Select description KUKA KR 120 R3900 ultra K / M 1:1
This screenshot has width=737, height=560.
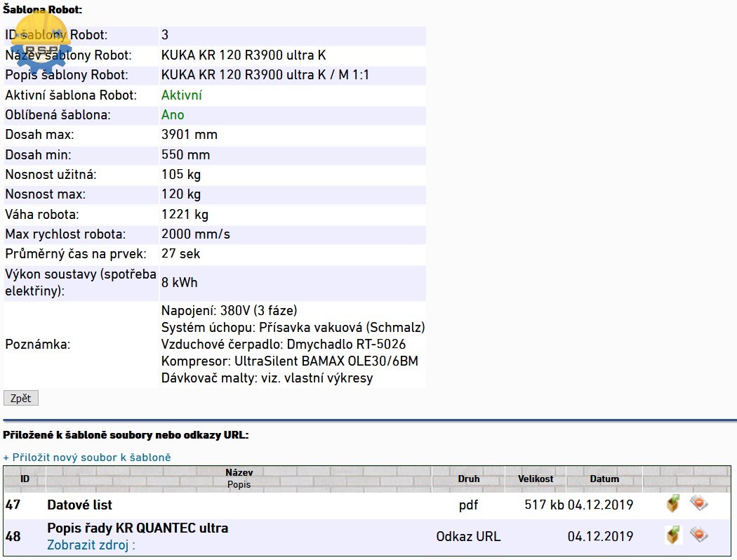pos(265,75)
